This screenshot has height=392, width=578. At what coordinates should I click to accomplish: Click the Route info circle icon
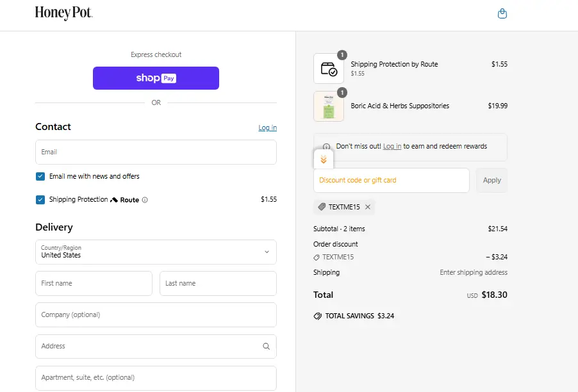(145, 200)
